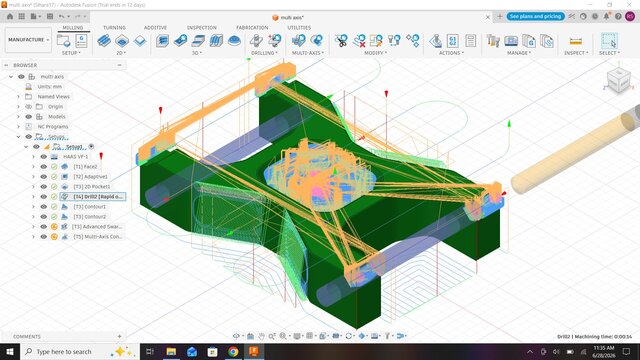This screenshot has height=360, width=640.
Task: Select the Drill tool icon
Action: [x=256, y=40]
